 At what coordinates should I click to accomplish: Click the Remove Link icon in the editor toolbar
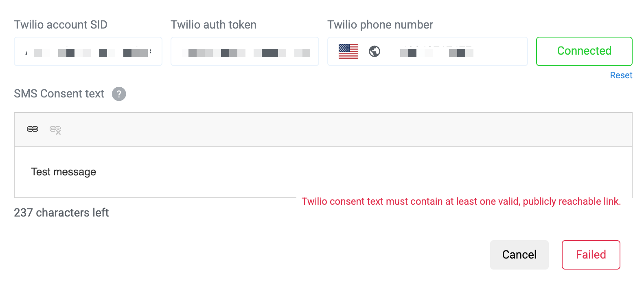(x=55, y=130)
